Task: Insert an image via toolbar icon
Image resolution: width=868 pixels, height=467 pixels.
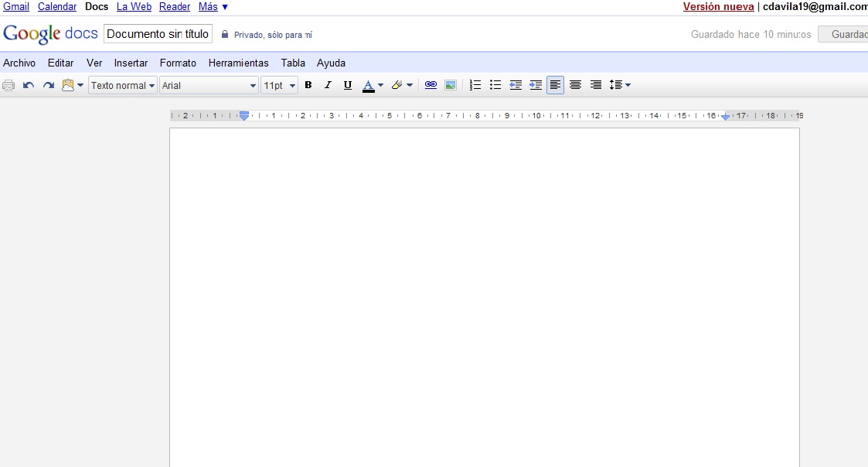Action: click(451, 85)
